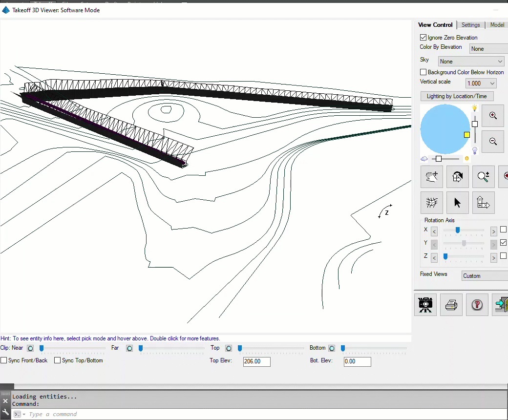This screenshot has width=508, height=420.
Task: Check the Z rotation axis checkbox
Action: tap(503, 256)
